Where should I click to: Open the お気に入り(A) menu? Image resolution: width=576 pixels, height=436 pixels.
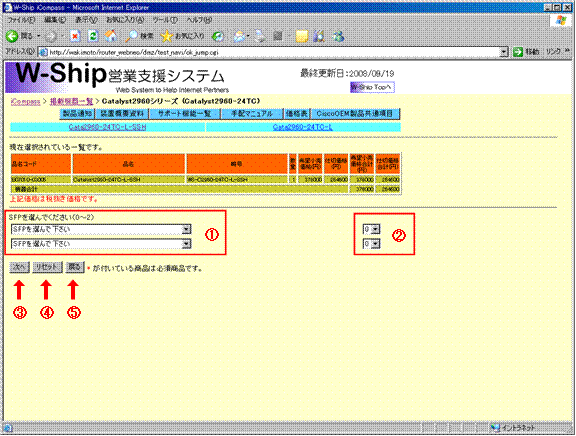125,20
